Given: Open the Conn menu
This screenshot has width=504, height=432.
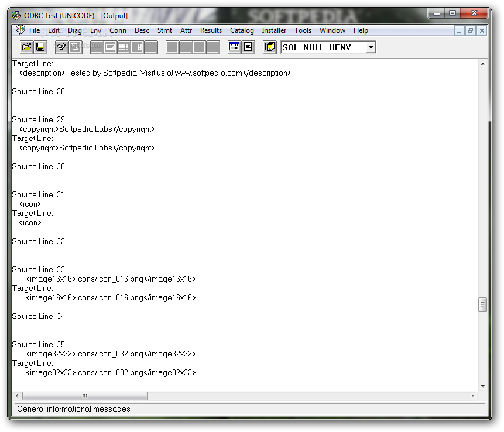Looking at the screenshot, I should (x=118, y=30).
